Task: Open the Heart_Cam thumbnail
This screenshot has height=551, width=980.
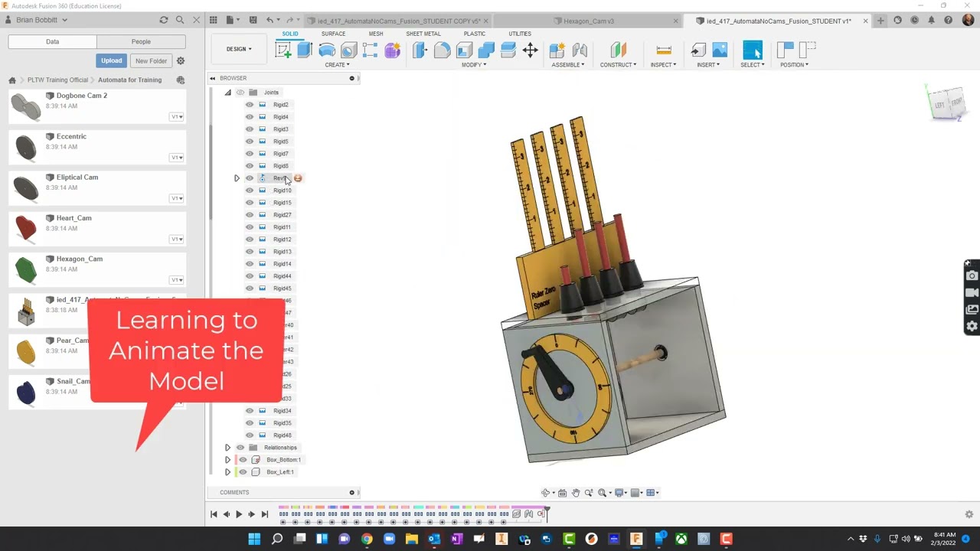Action: 26,228
